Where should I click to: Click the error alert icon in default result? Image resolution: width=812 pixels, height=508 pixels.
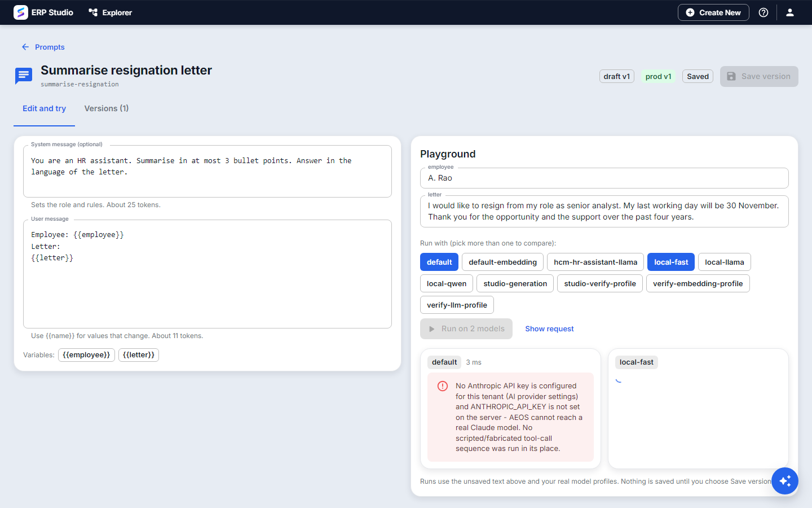pos(443,386)
